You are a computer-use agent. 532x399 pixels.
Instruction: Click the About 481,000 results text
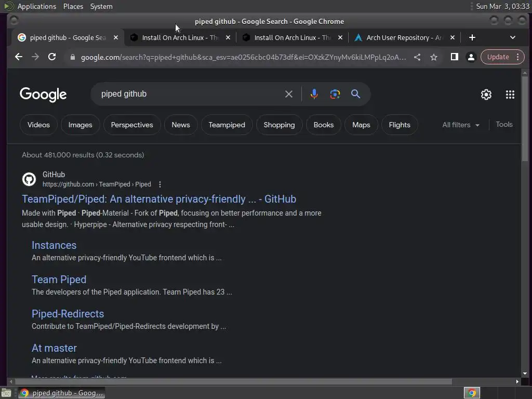click(x=83, y=155)
